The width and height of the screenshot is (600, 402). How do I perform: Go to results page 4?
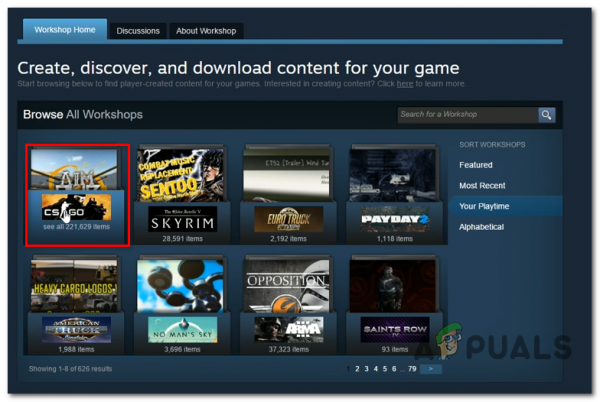pos(376,369)
